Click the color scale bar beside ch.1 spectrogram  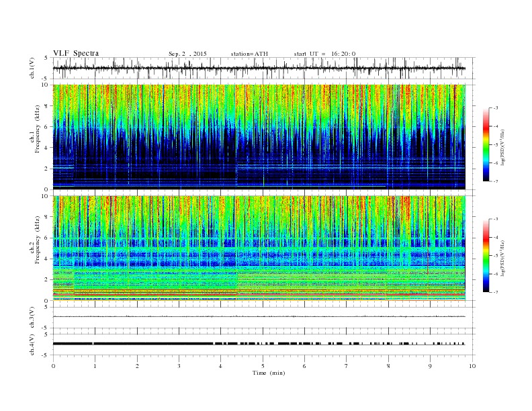pyautogui.click(x=486, y=145)
